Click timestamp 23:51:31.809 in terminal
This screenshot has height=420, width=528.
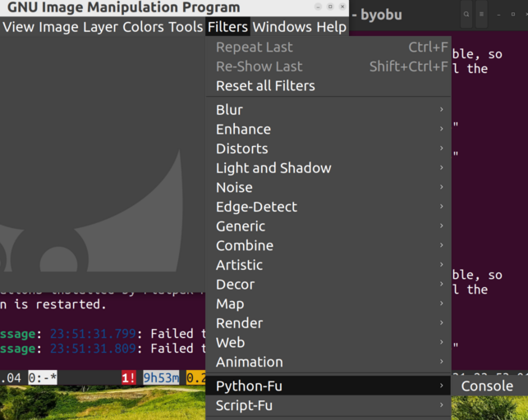pos(93,349)
